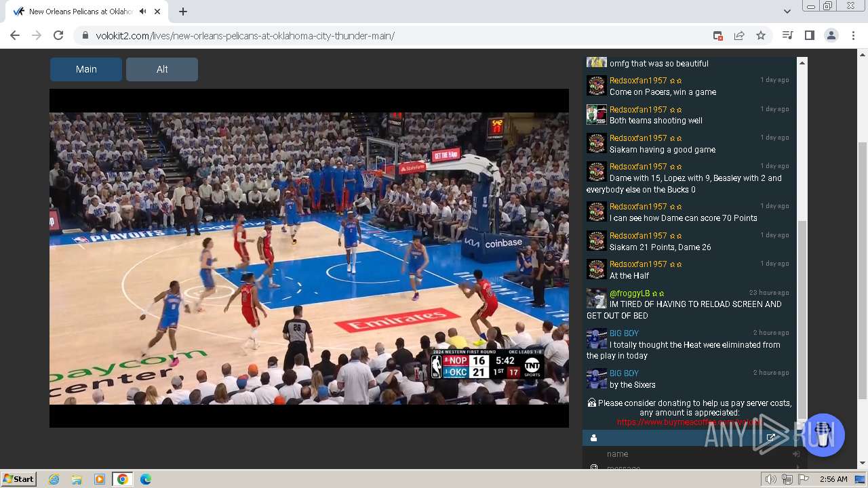Open Chrome from the taskbar
This screenshot has height=488, width=868.
click(122, 479)
